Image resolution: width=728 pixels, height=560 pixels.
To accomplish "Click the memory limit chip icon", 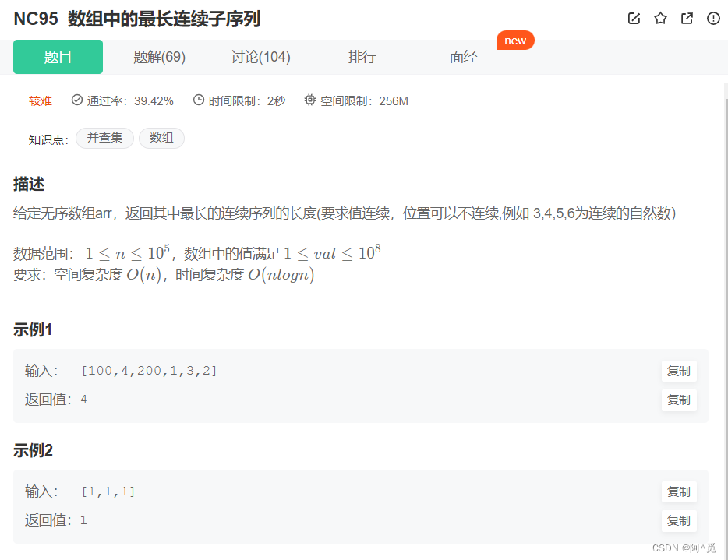I will [x=310, y=100].
